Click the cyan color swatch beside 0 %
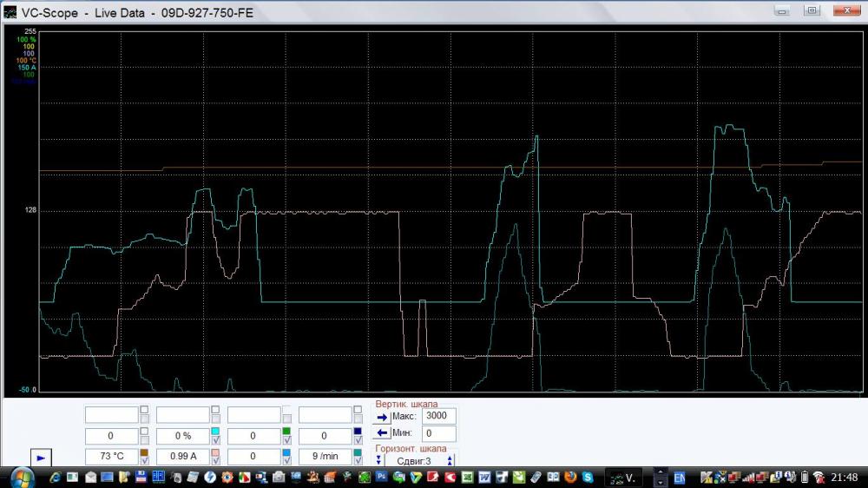 (x=215, y=432)
